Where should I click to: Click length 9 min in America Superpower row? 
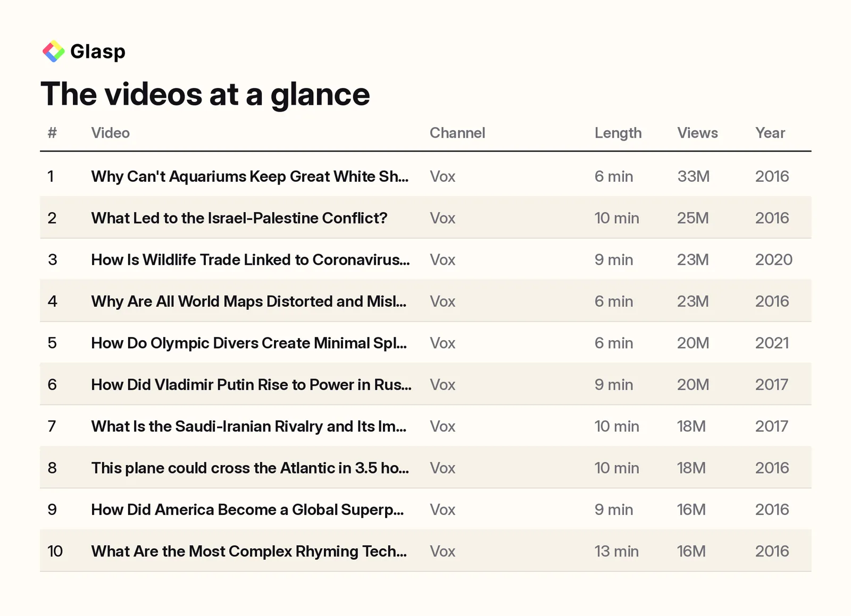click(x=614, y=510)
